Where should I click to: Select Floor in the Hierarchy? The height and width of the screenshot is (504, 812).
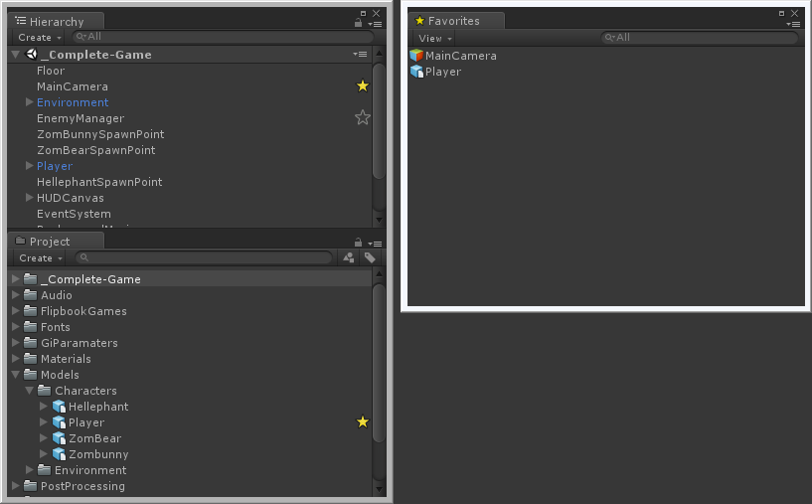(x=51, y=71)
